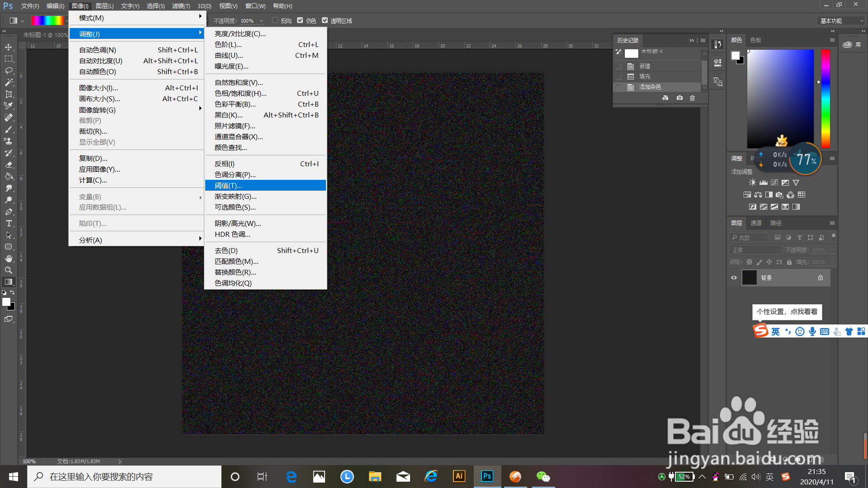Select the Lasso tool

pos(9,70)
